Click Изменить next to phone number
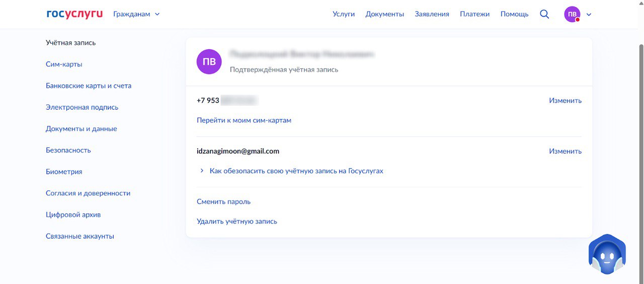This screenshot has height=284, width=644. [x=566, y=100]
